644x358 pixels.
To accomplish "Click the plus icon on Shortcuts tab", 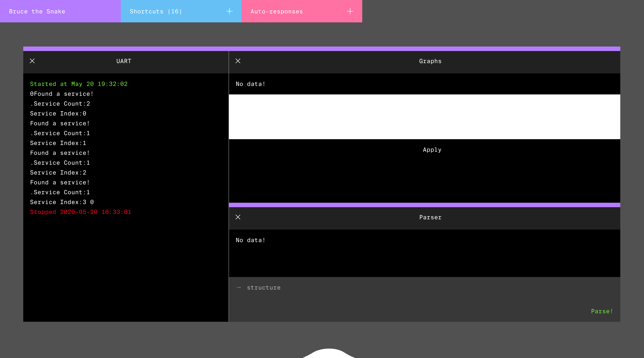I will (229, 11).
